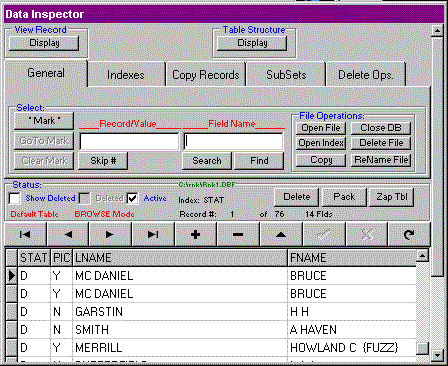The height and width of the screenshot is (366, 448).
Task: Switch to the General tab
Action: (x=46, y=73)
